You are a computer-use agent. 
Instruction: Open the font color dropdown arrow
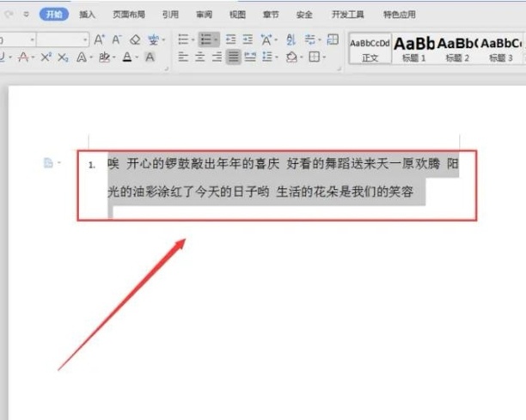pyautogui.click(x=137, y=58)
